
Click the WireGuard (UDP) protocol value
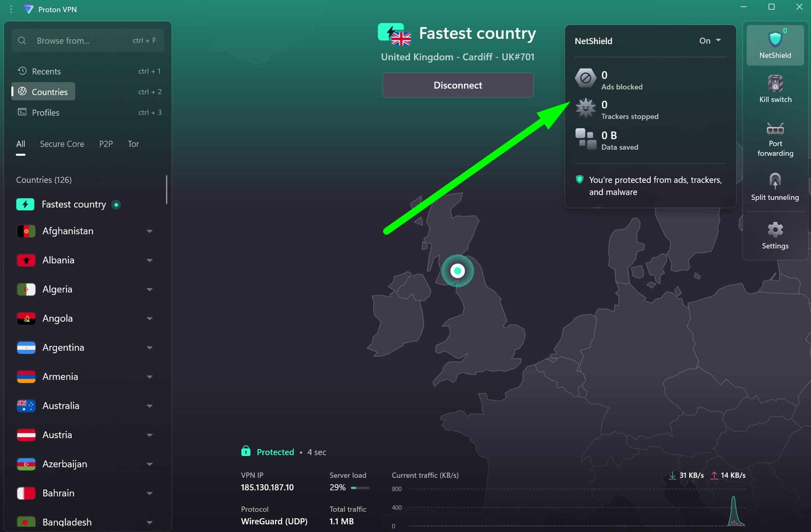274,521
